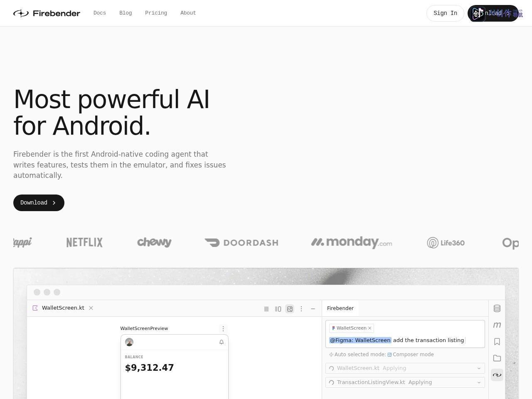The width and height of the screenshot is (532, 399).
Task: Switch editor to code-only view icon
Action: tap(266, 309)
